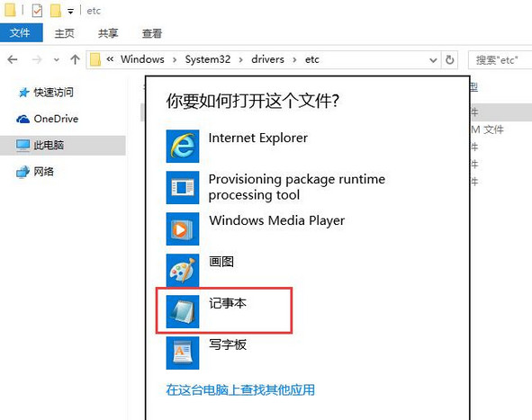The image size is (532, 420).
Task: Switch to the 主页 ribbon tab
Action: pos(65,33)
